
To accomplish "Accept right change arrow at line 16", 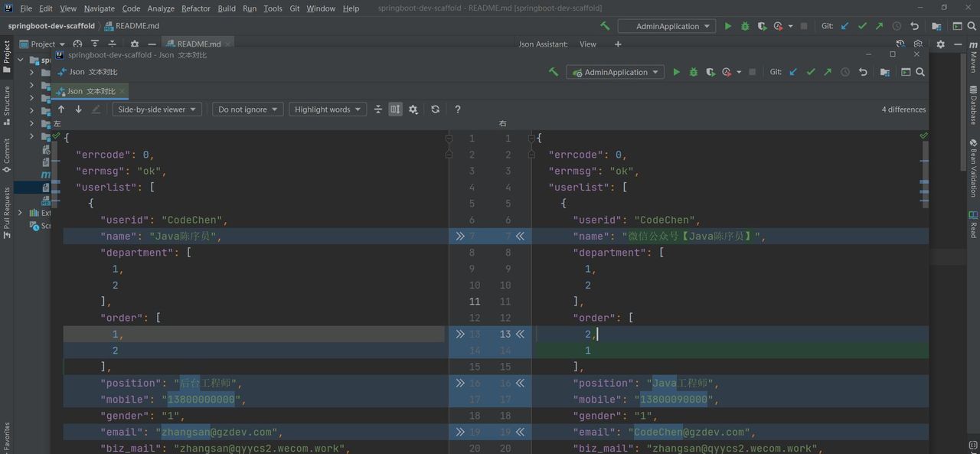I will click(520, 383).
